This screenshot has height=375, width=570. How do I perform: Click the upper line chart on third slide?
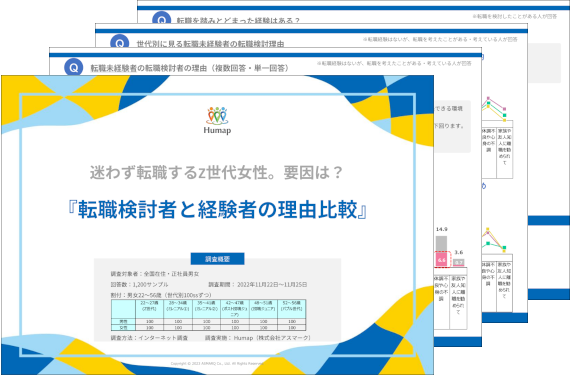point(496,108)
